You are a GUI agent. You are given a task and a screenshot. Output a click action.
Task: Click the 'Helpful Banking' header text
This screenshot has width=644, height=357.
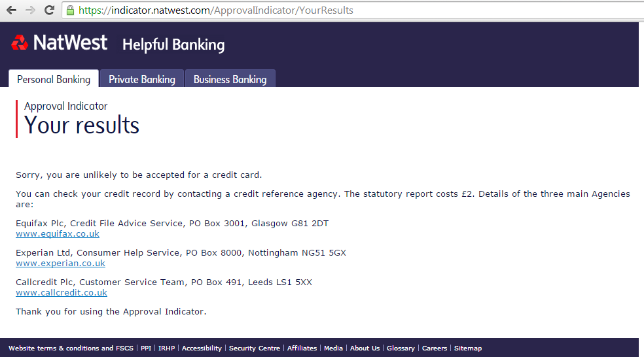[x=173, y=44]
